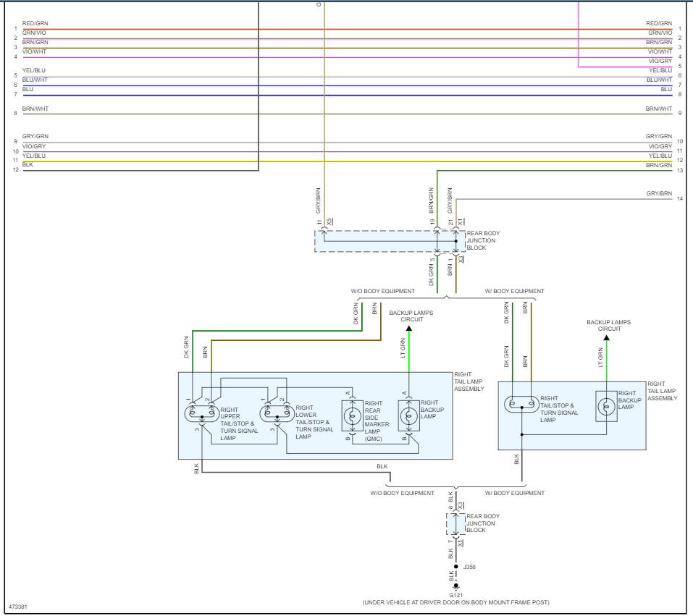
Task: Click the diagram number 473381
Action: point(17,607)
